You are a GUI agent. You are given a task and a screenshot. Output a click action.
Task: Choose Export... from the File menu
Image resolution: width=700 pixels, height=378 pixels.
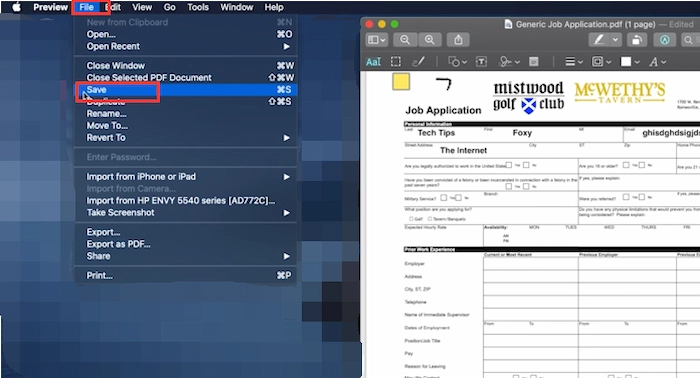click(184, 232)
